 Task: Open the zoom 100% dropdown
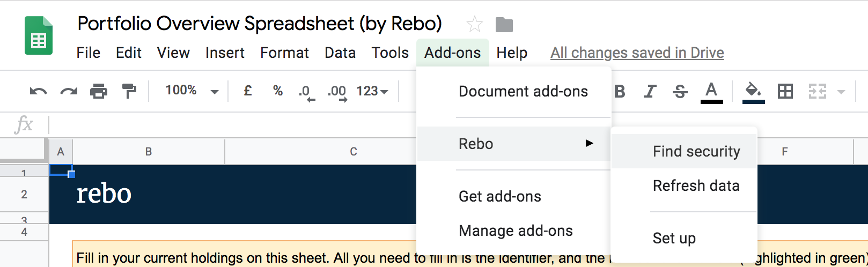192,91
